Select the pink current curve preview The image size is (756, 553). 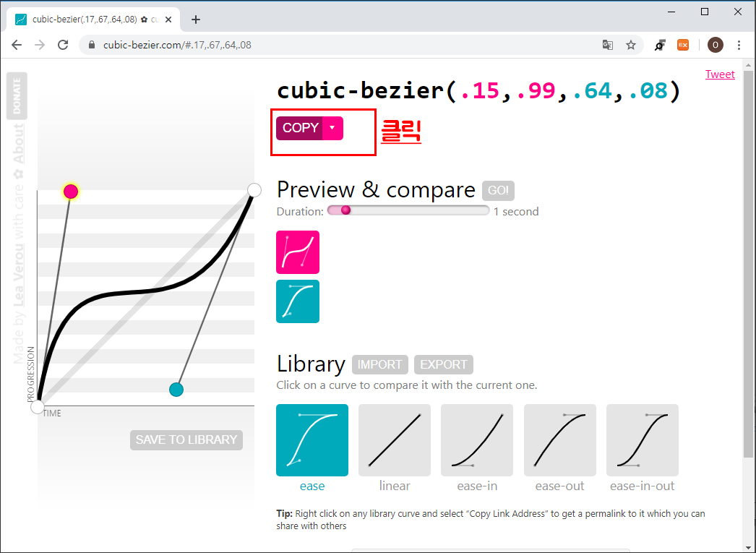point(298,252)
